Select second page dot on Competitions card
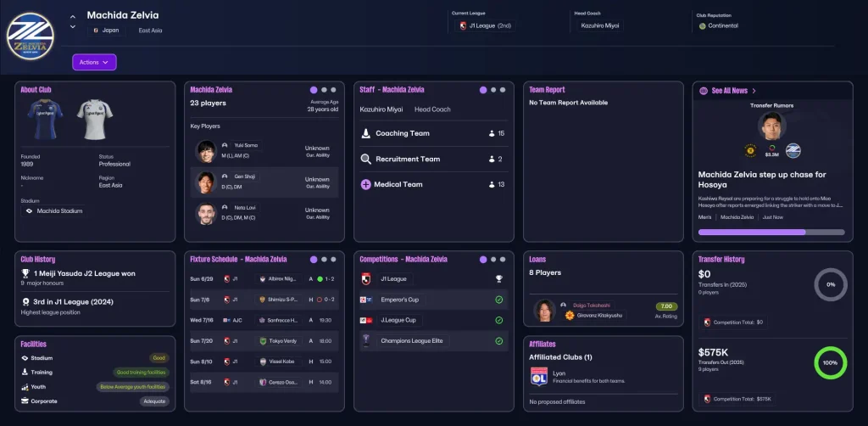Screen dimensions: 868x426 pos(493,260)
